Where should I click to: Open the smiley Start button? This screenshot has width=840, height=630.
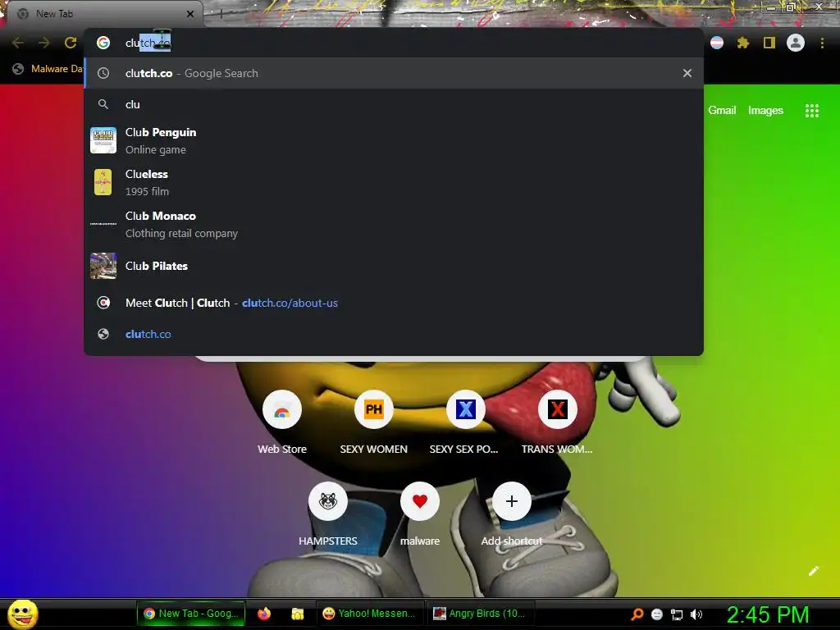tap(22, 614)
